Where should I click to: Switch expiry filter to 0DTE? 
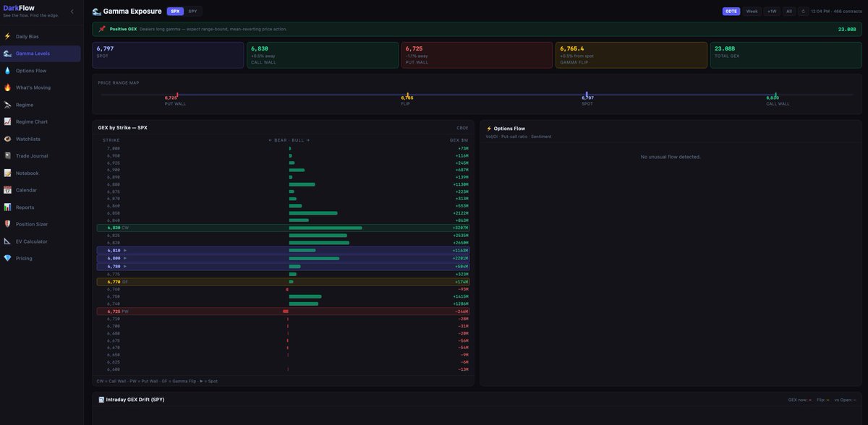[731, 12]
